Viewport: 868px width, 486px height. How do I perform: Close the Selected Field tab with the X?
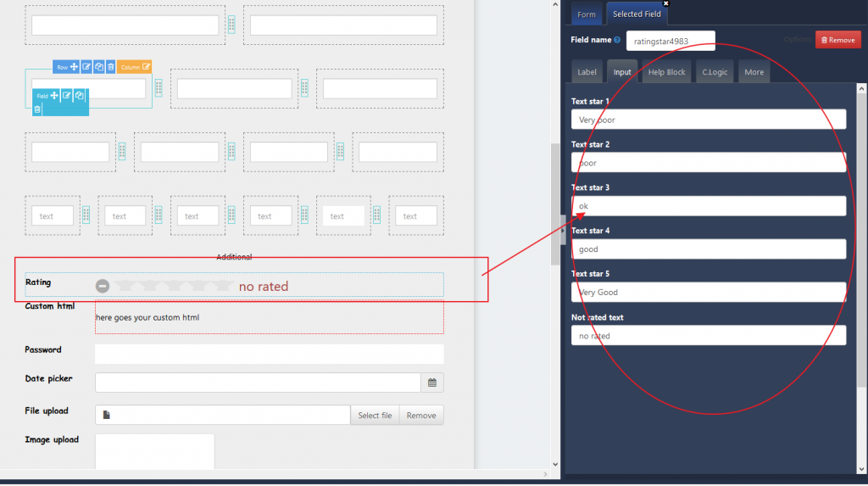coord(668,3)
